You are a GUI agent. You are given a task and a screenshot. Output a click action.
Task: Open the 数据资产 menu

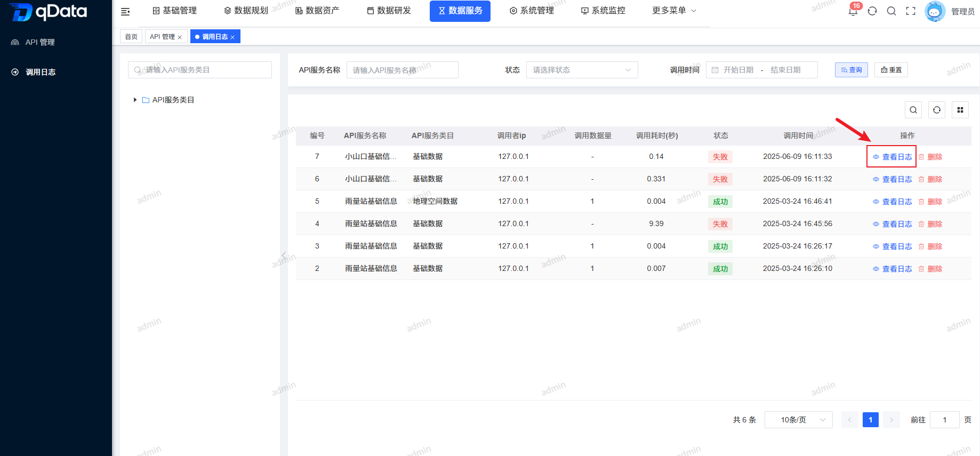pos(317,11)
